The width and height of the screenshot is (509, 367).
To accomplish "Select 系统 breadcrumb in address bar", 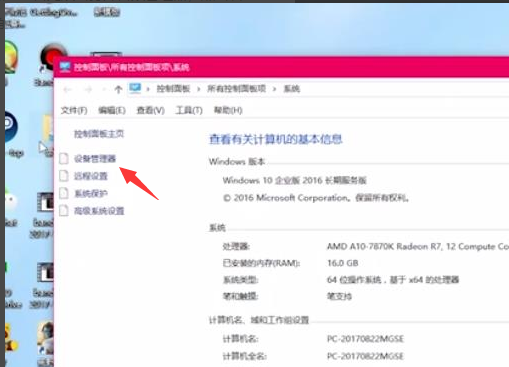I will (x=292, y=89).
